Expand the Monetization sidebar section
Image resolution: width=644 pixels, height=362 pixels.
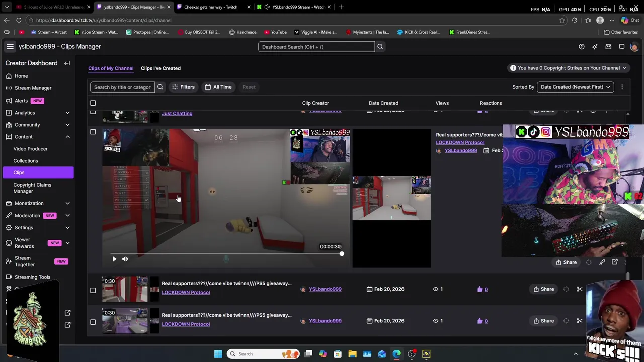[x=67, y=203]
